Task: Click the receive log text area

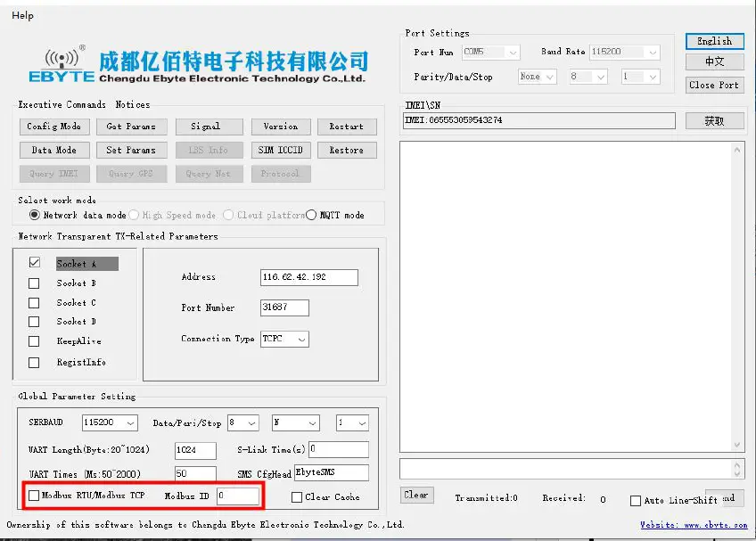Action: 566,297
